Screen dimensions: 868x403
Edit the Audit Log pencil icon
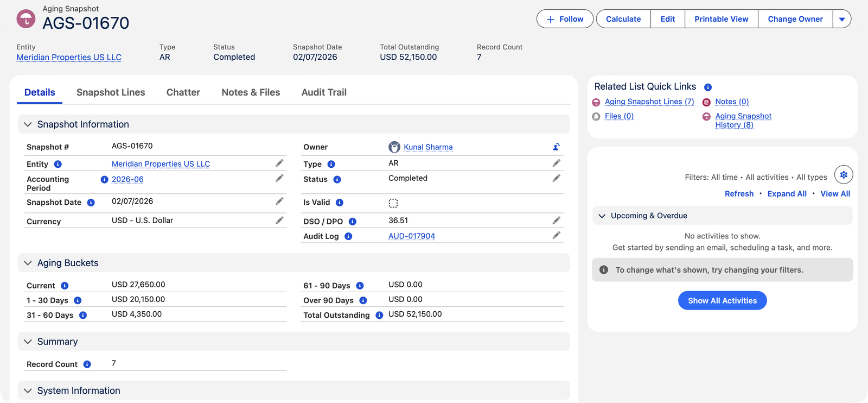[556, 235]
